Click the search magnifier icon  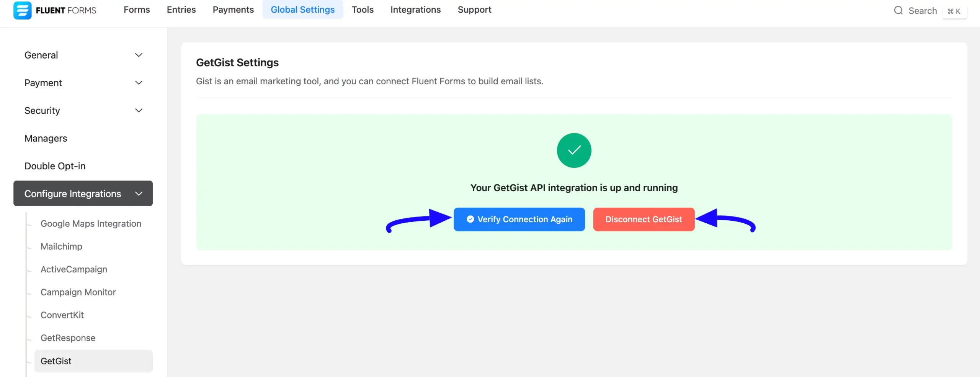[898, 10]
